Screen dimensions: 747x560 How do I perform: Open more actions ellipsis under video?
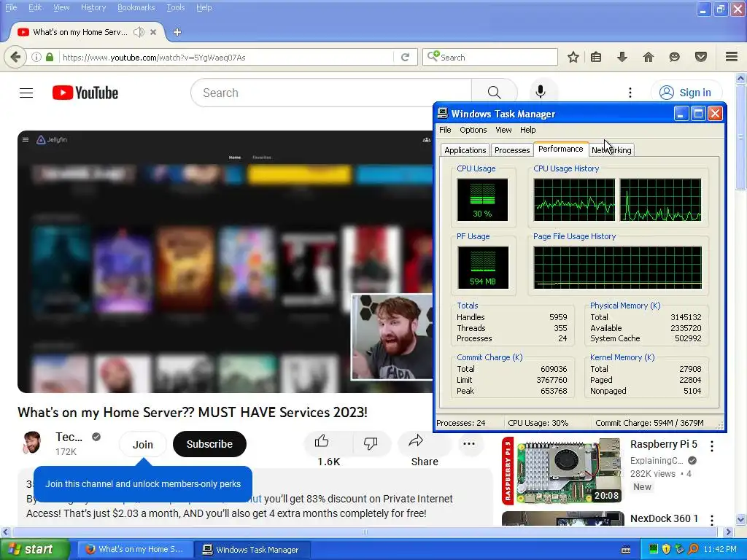tap(469, 444)
